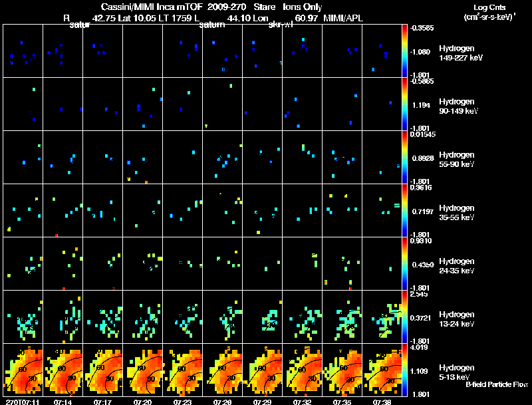Pick the Hydrogen 24-35 keV color bar
This screenshot has width=532, height=405.
pyautogui.click(x=404, y=263)
